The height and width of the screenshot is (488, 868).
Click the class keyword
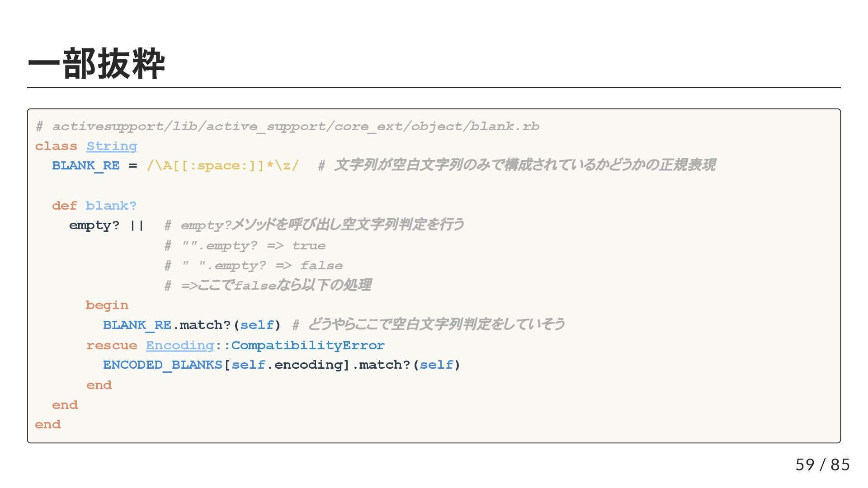(x=56, y=146)
